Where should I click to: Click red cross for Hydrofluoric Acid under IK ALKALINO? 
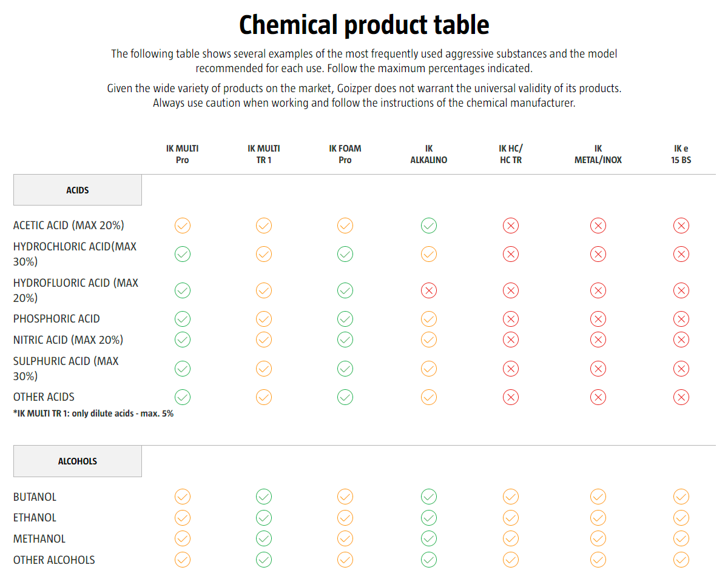click(x=429, y=291)
